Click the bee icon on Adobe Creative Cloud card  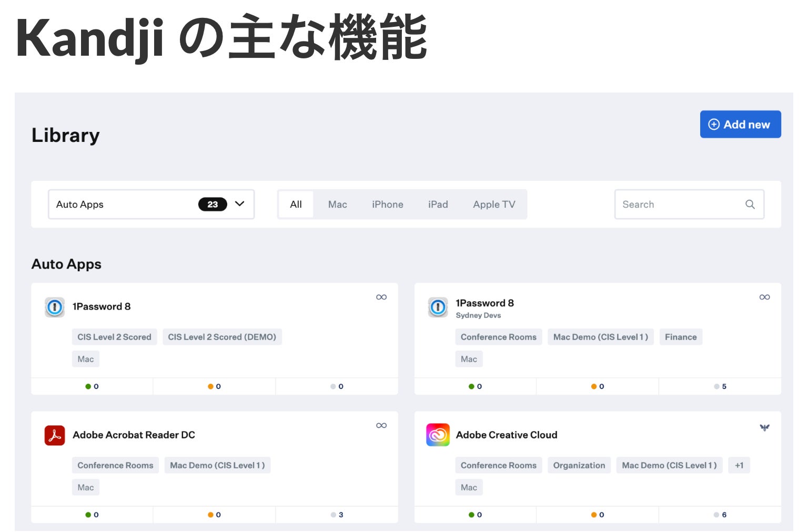point(765,427)
